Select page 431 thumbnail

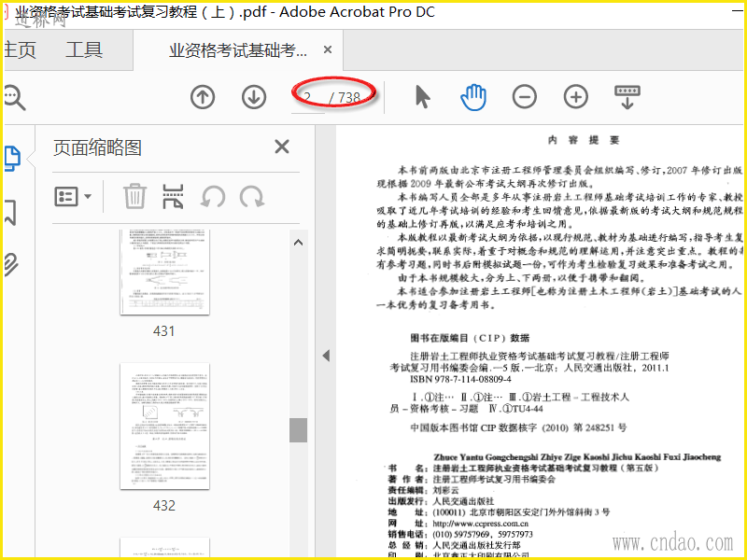164,272
